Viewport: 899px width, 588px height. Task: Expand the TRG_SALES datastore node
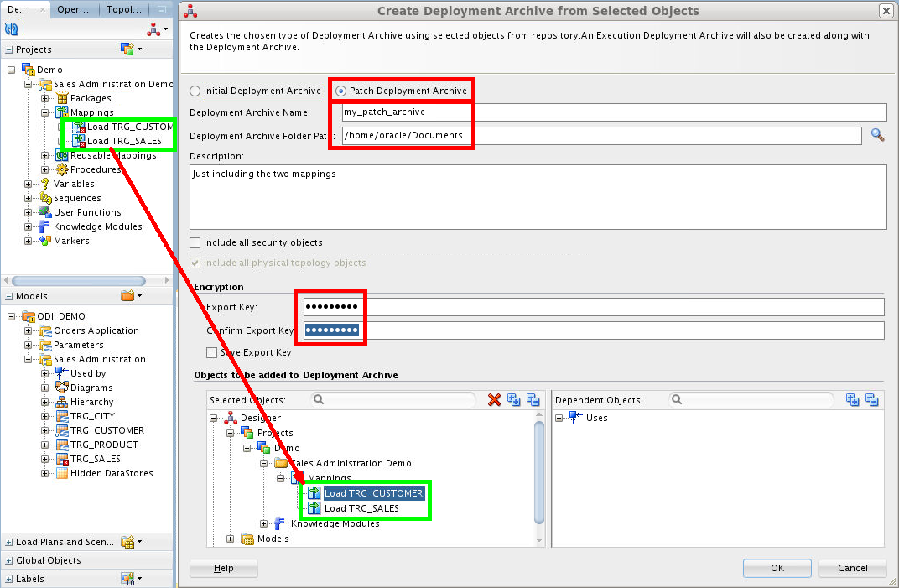click(44, 459)
